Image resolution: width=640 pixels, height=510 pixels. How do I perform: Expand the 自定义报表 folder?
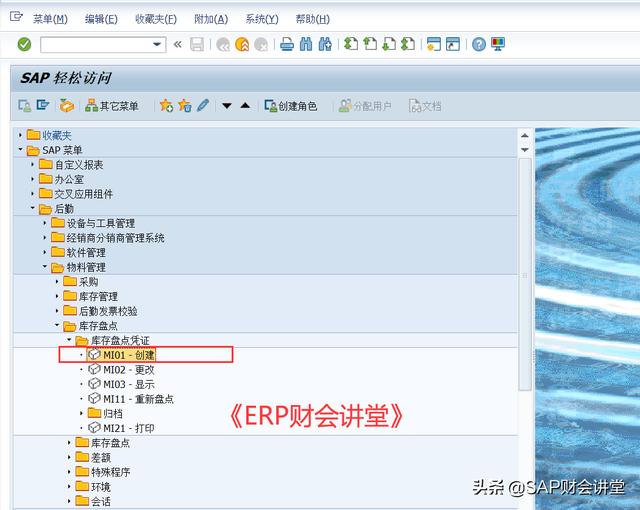point(33,164)
